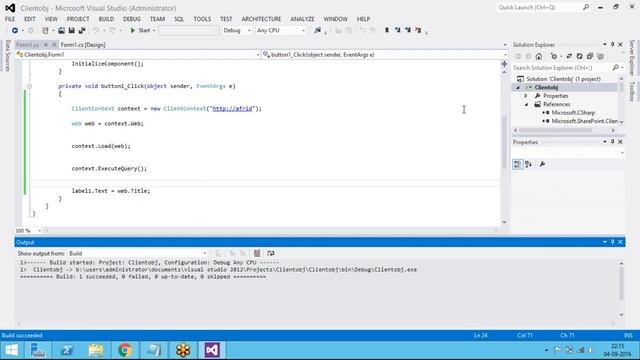Click the New Project toolbar icon
The width and height of the screenshot is (640, 360).
[x=45, y=31]
